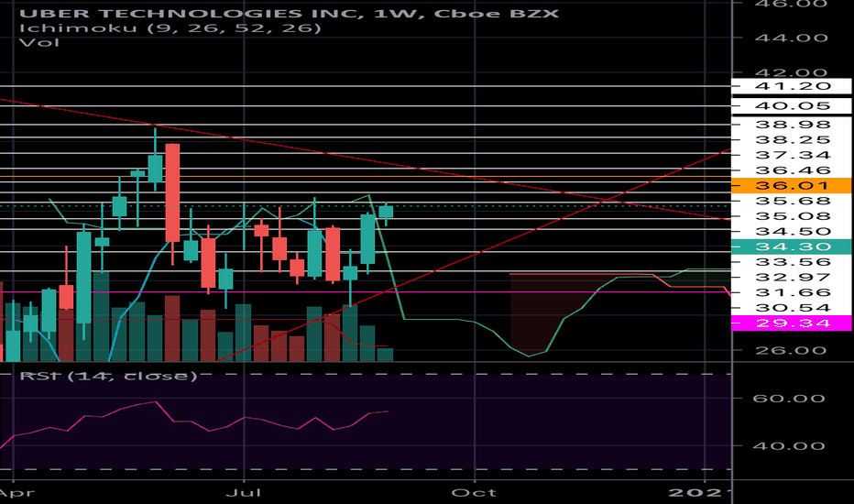The image size is (854, 504).
Task: Click the Apr time axis label
Action: pyautogui.click(x=16, y=493)
